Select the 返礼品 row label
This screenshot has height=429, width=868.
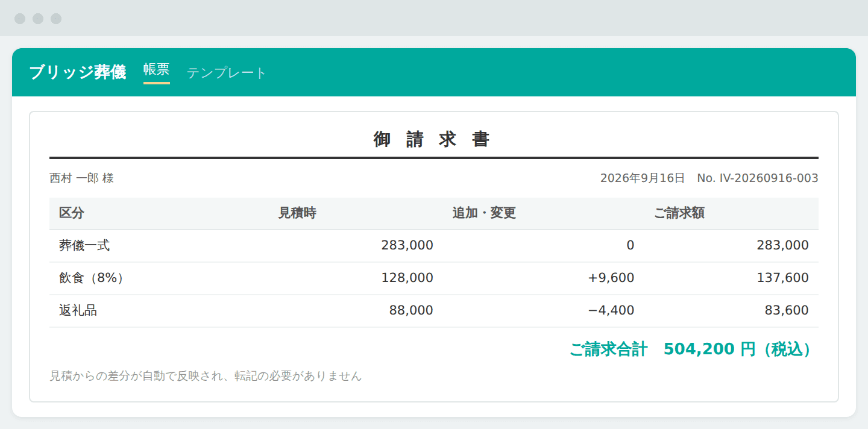pos(78,310)
